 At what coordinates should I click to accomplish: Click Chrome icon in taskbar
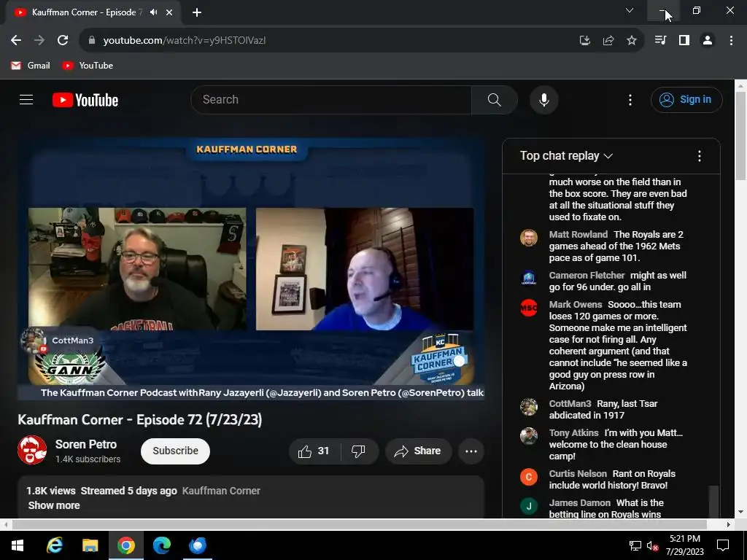point(125,545)
